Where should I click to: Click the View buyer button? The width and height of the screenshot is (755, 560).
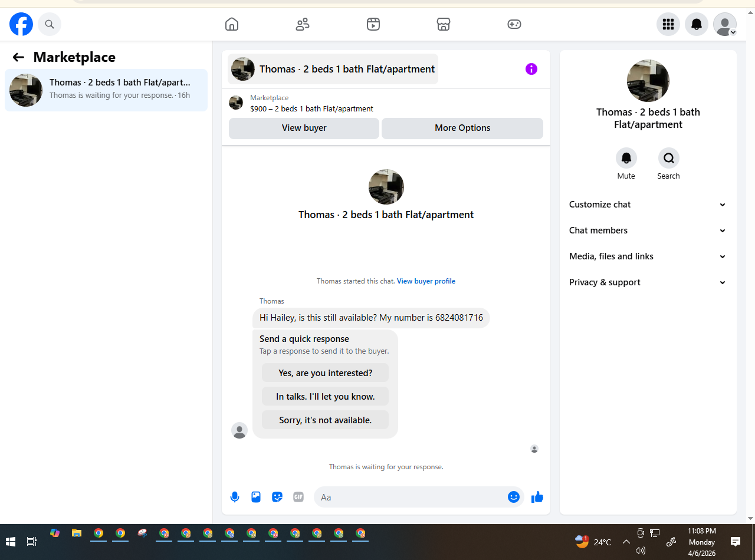pos(304,128)
